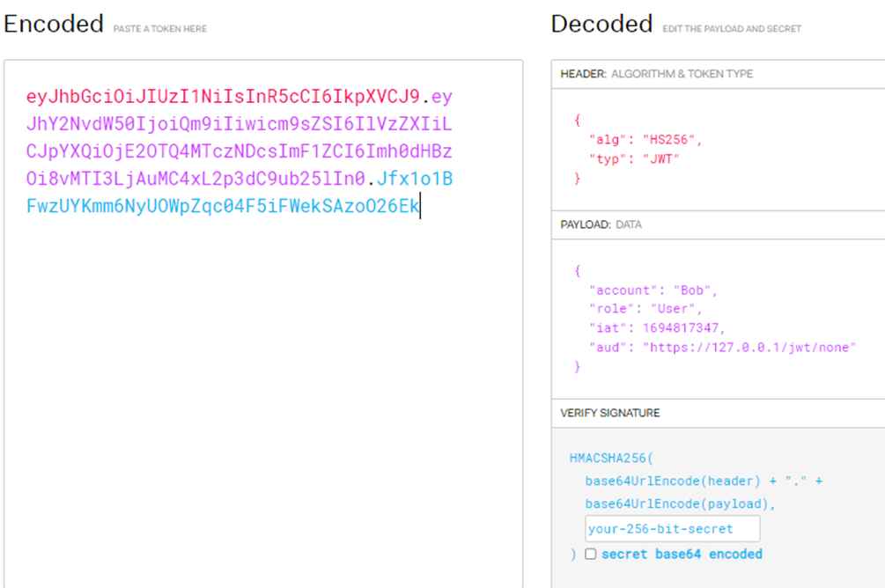Image resolution: width=885 pixels, height=588 pixels.
Task: Click the "typ": "JWT" line
Action: pos(634,159)
